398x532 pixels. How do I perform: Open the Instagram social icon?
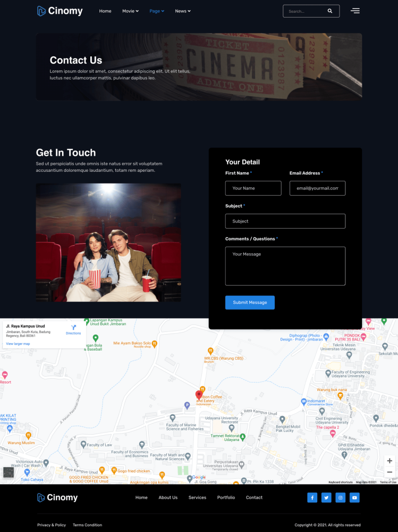tap(341, 497)
